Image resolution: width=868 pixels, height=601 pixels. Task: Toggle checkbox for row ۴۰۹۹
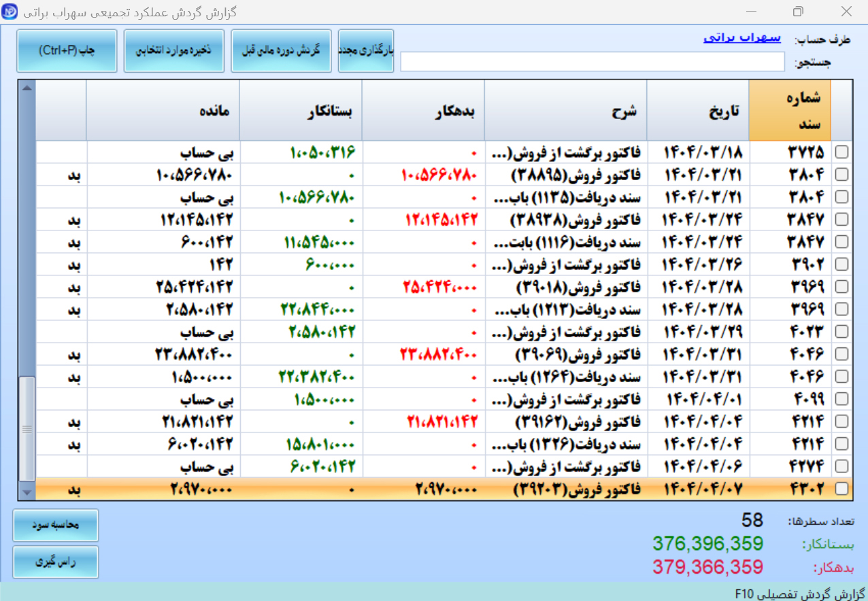pyautogui.click(x=842, y=399)
